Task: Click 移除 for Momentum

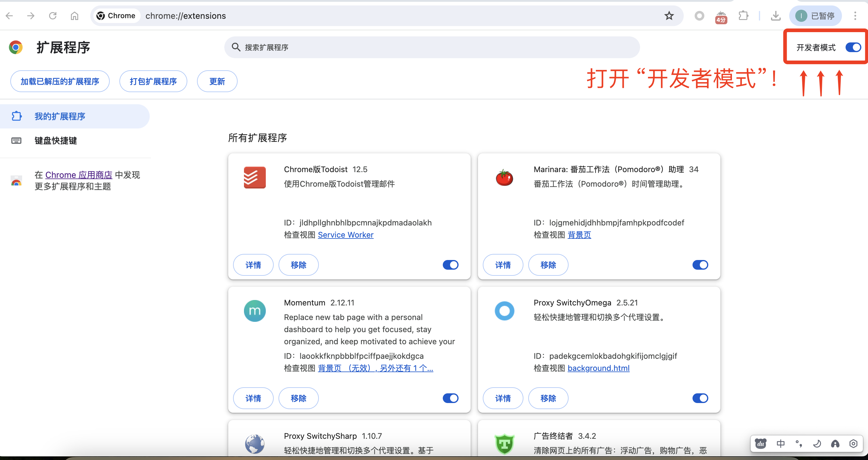Action: pyautogui.click(x=299, y=398)
